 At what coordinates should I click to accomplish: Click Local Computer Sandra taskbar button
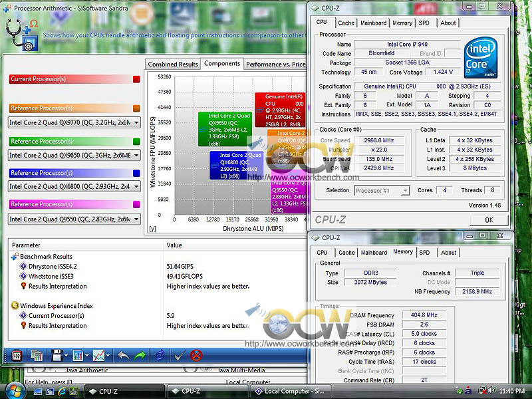point(291,391)
